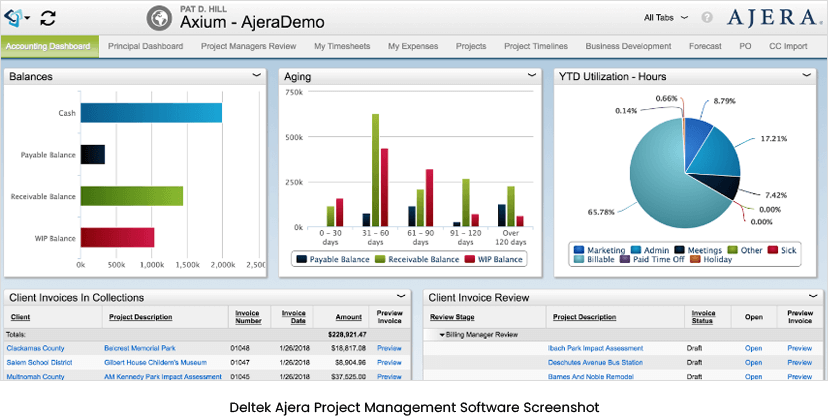Preview the Deschutes Avenue Bus Station invoice
This screenshot has height=416, width=828.
pos(799,363)
